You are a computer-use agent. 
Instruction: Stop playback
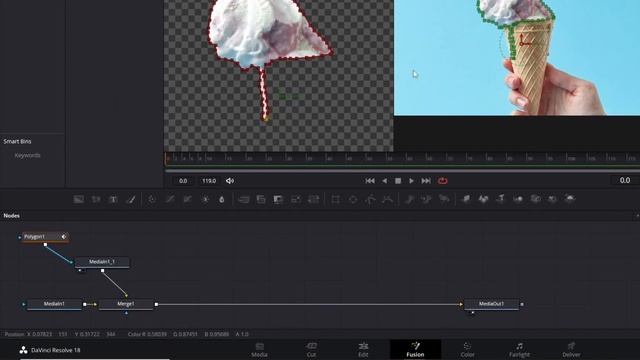coord(398,181)
